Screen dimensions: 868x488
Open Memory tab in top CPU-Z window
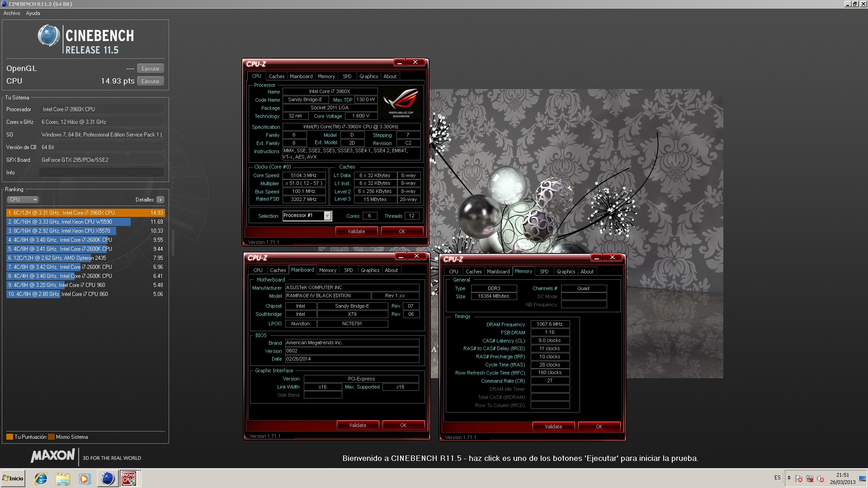pyautogui.click(x=326, y=76)
